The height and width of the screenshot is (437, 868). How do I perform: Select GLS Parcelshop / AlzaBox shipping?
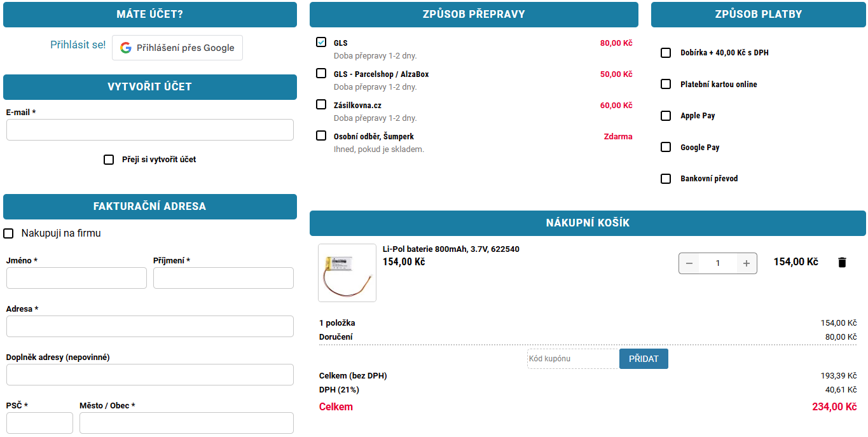click(x=321, y=74)
